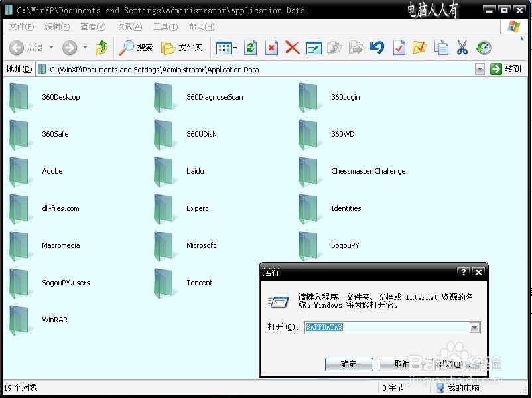
Task: Click the Cut scissors icon
Action: (x=462, y=48)
